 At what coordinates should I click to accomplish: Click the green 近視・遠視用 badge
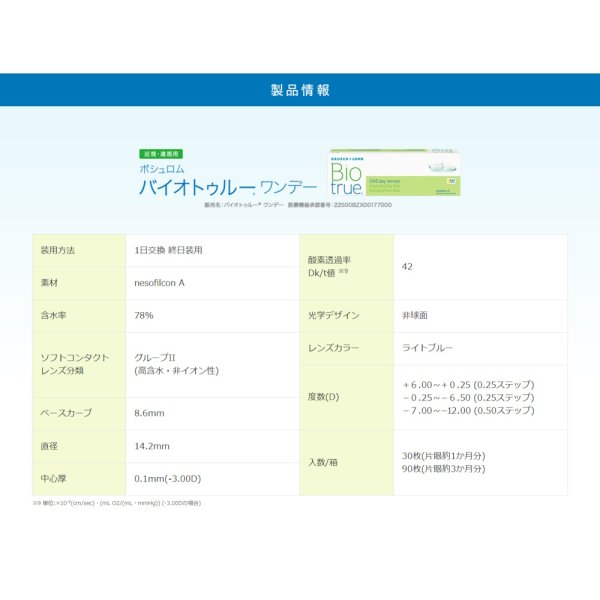tap(161, 154)
